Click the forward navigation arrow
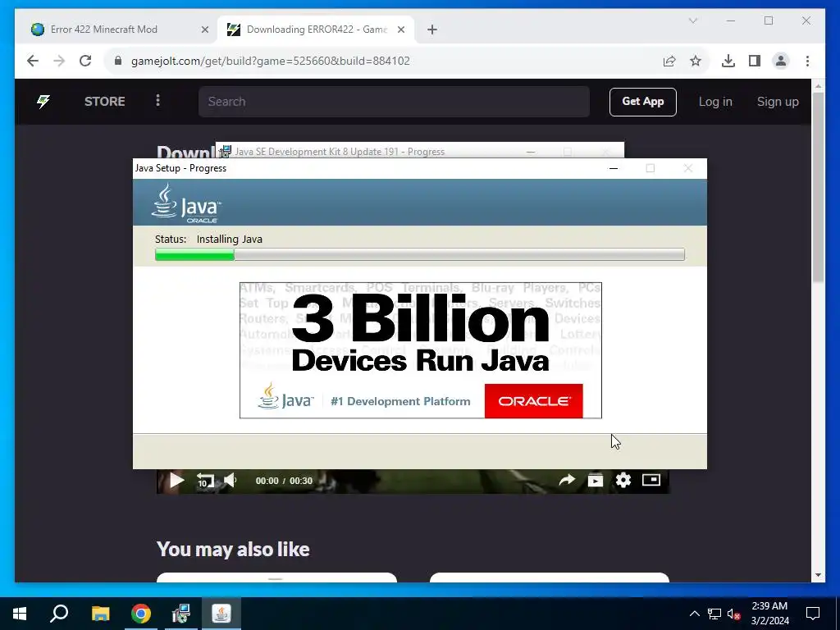The height and width of the screenshot is (630, 840). pos(59,61)
